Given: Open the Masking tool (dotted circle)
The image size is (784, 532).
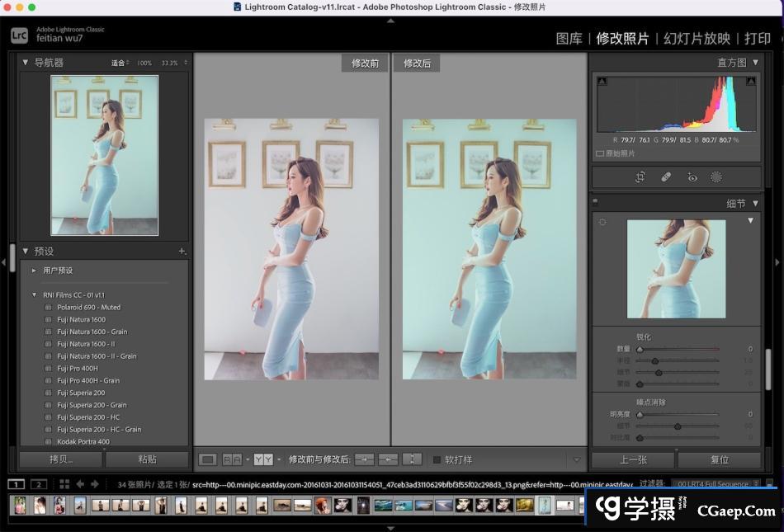Looking at the screenshot, I should coord(716,177).
